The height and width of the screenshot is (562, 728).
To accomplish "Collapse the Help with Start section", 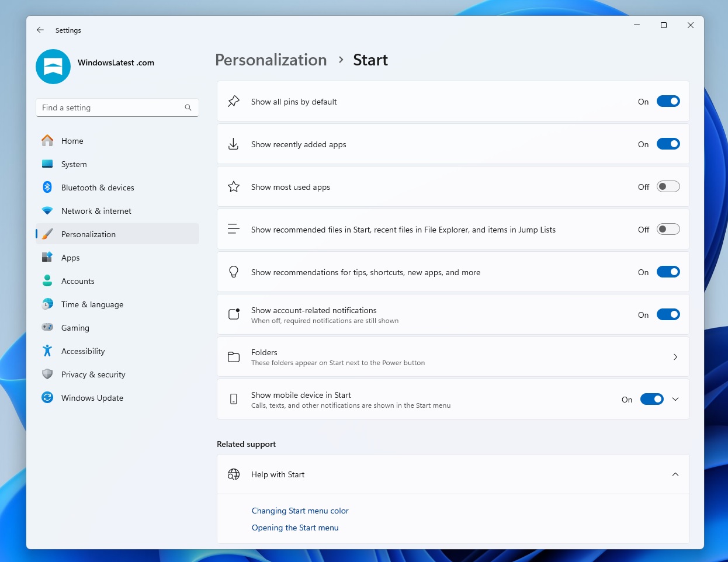I will 675,474.
